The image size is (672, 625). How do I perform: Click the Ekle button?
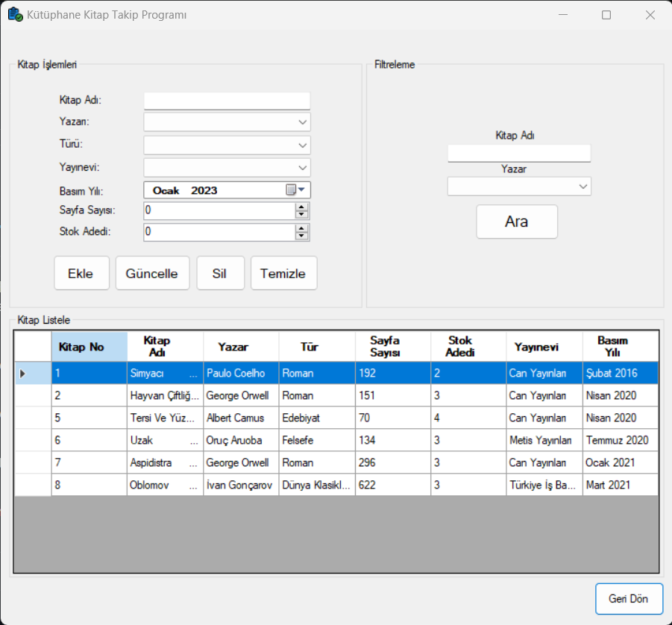click(81, 274)
